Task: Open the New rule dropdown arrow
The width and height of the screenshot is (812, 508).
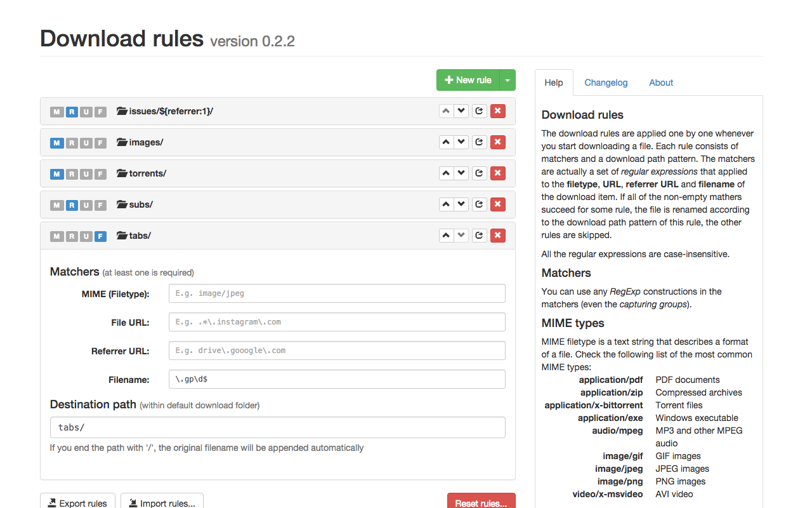Action: (507, 79)
